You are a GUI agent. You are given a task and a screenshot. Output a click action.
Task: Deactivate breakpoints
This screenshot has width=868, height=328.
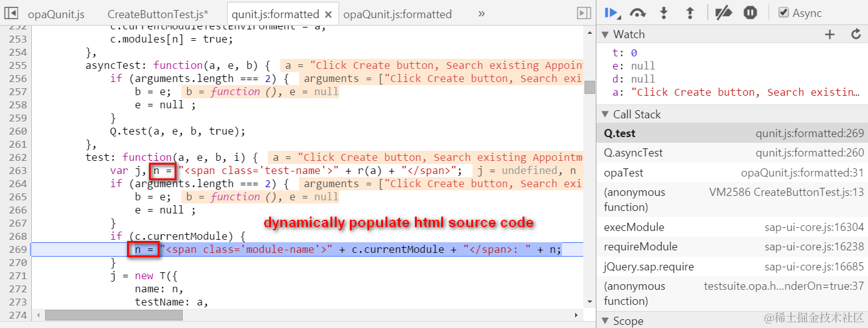tap(723, 13)
